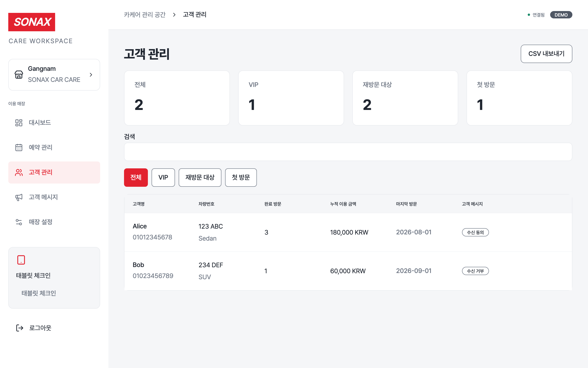Image resolution: width=588 pixels, height=368 pixels.
Task: Click the 로그아웃 exit icon
Action: pos(20,328)
